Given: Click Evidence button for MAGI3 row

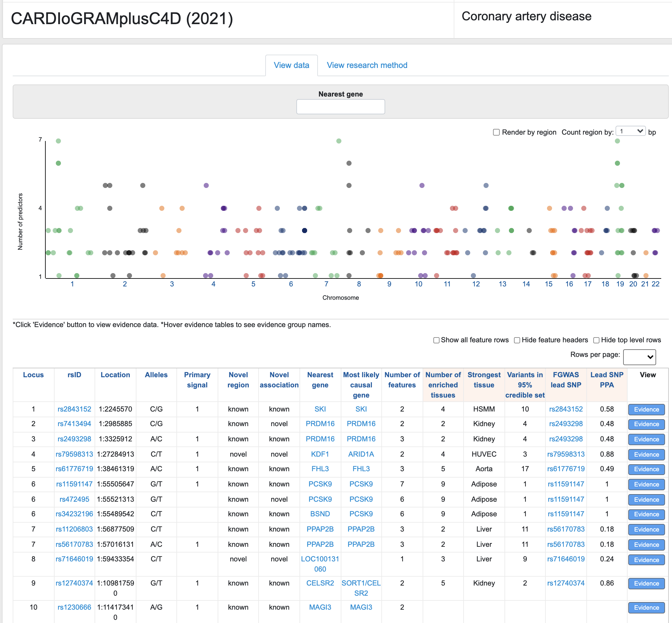Looking at the screenshot, I should point(646,608).
